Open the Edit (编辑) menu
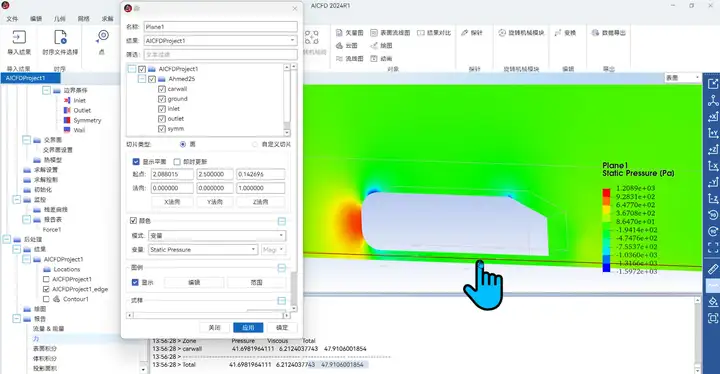This screenshot has height=374, width=720. tap(36, 19)
